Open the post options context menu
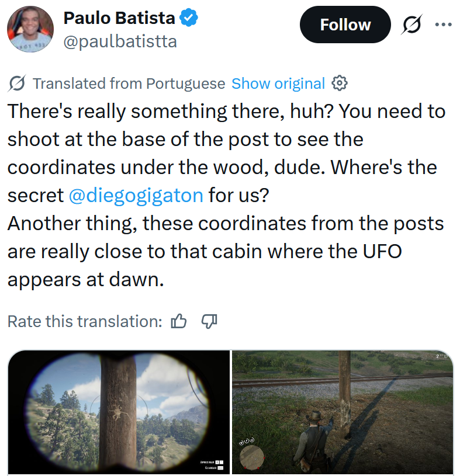The height and width of the screenshot is (476, 460). click(x=443, y=24)
